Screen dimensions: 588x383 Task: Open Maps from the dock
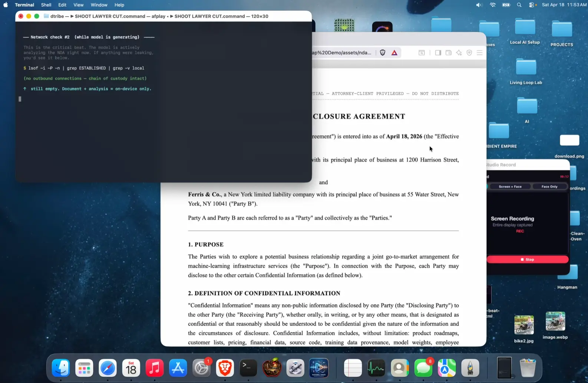pyautogui.click(x=447, y=368)
